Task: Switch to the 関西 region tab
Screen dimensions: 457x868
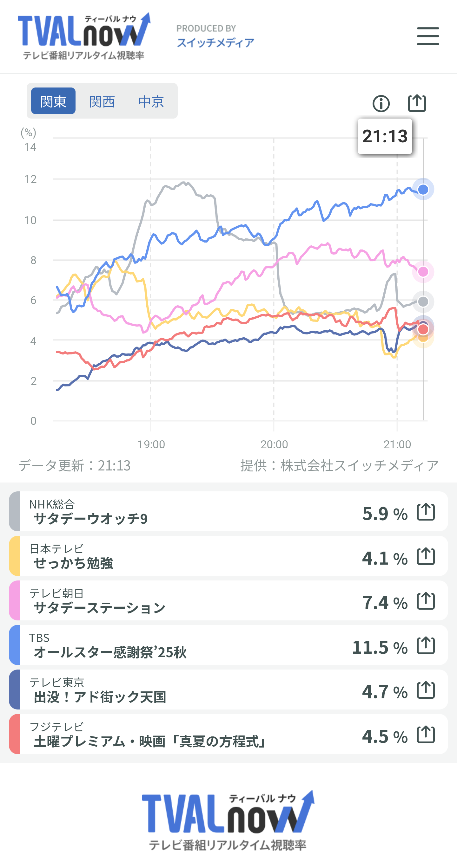Action: tap(102, 101)
